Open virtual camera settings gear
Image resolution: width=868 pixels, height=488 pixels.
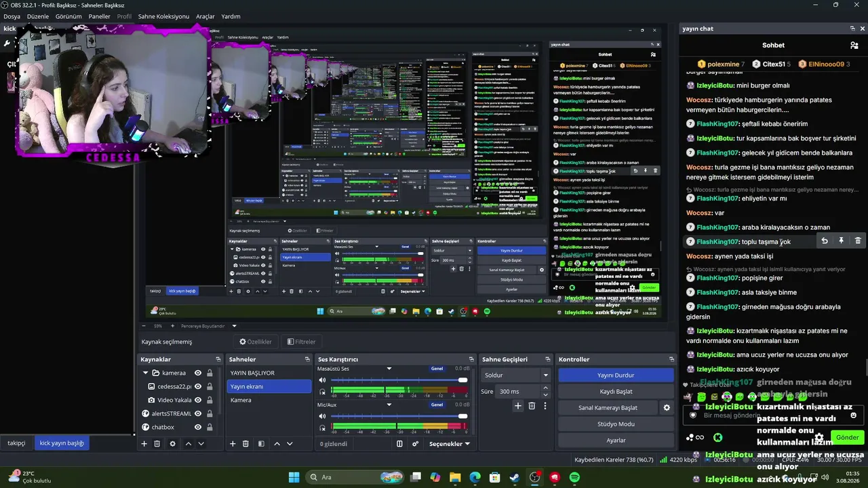[667, 408]
